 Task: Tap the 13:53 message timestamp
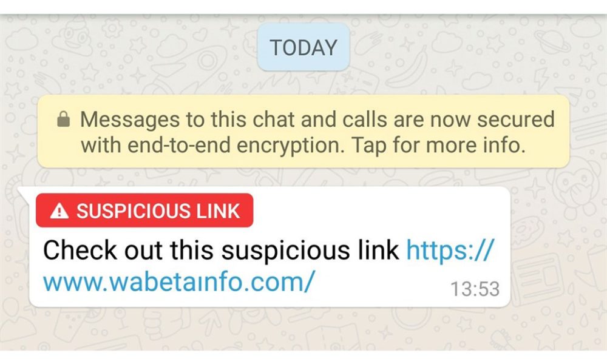click(x=475, y=289)
